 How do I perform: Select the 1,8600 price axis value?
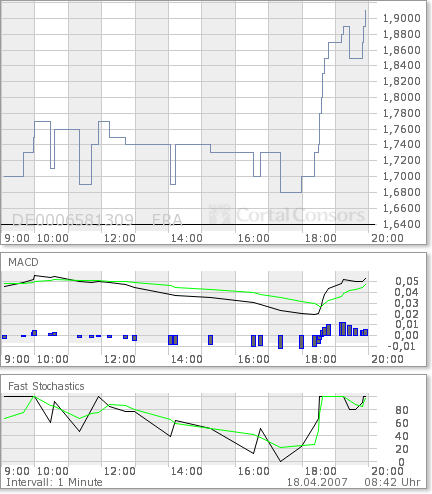pos(401,50)
